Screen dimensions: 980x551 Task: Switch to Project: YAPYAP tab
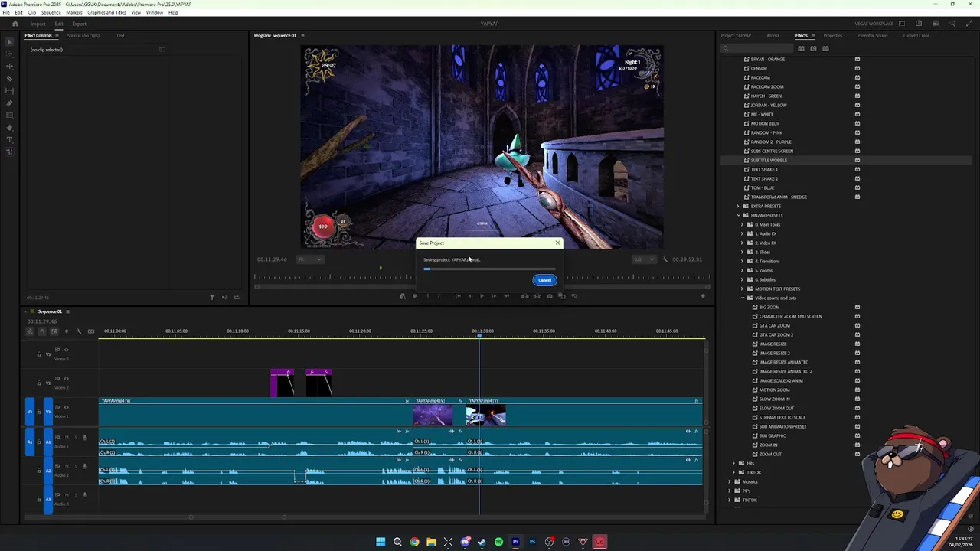point(736,35)
